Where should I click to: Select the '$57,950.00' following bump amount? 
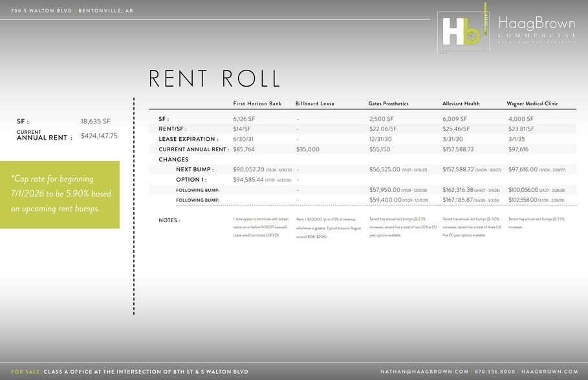coord(385,190)
